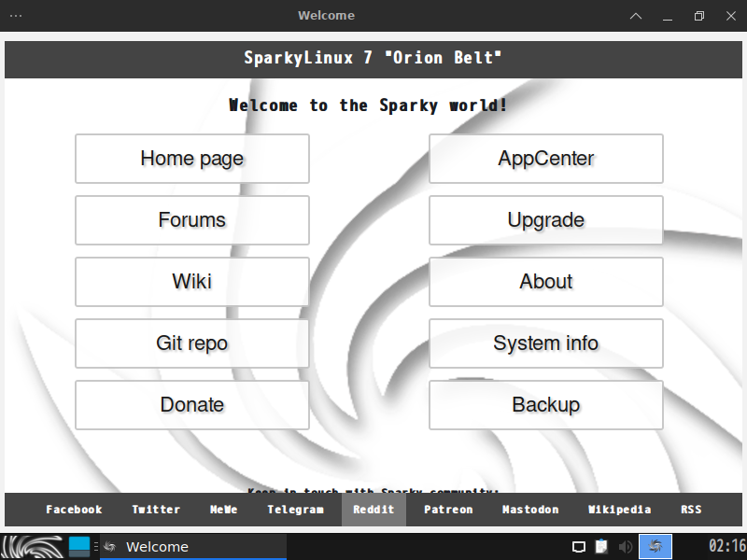Open the Twitter community link
Viewport: 747px width, 560px height.
point(156,510)
